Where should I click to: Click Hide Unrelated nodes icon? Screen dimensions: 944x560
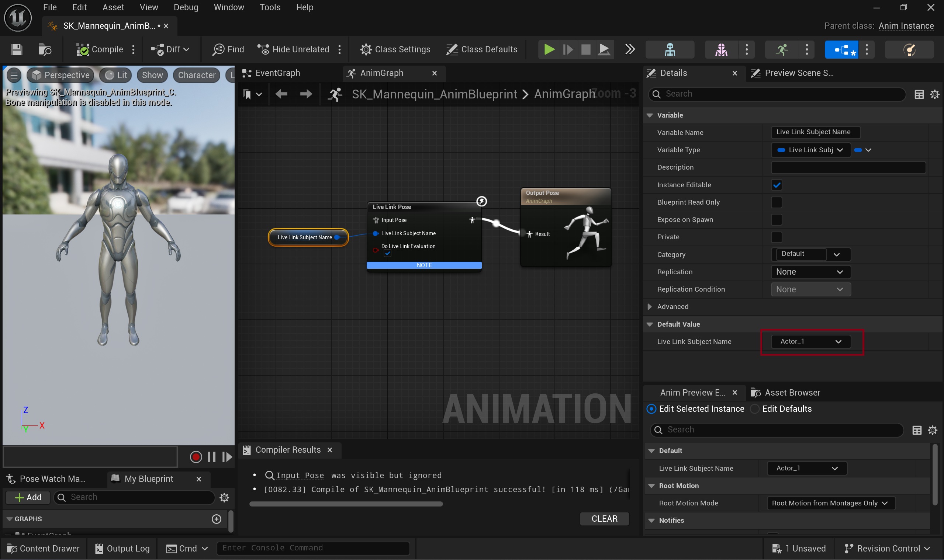[263, 49]
